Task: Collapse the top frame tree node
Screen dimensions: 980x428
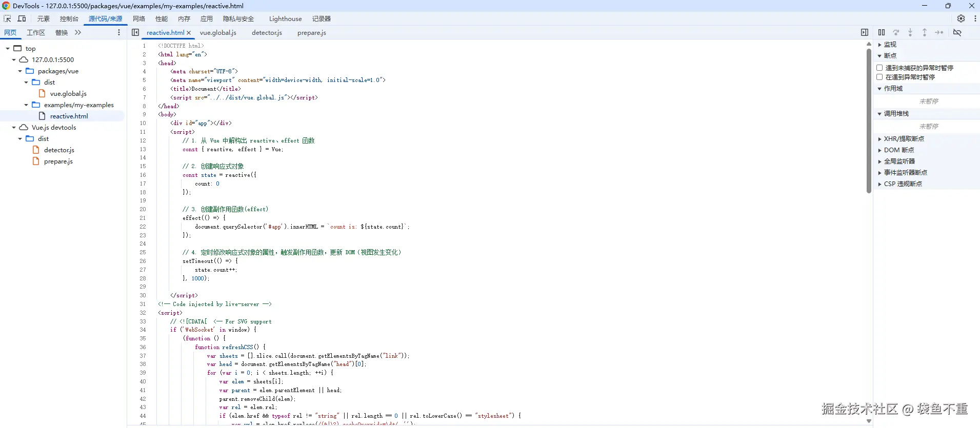Action: tap(8, 48)
